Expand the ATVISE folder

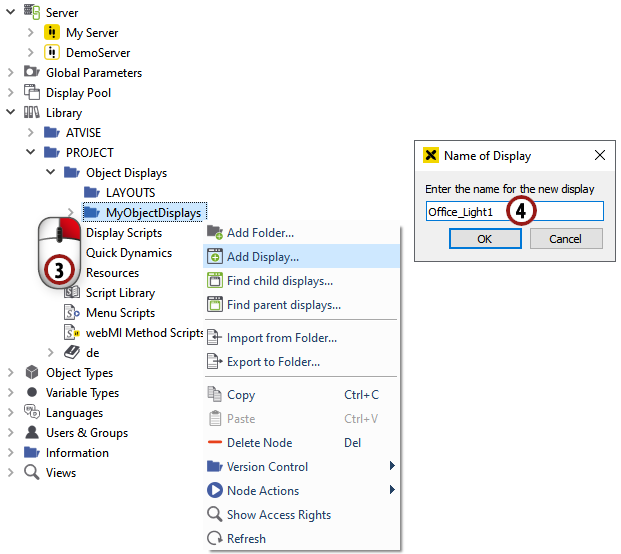(x=31, y=133)
